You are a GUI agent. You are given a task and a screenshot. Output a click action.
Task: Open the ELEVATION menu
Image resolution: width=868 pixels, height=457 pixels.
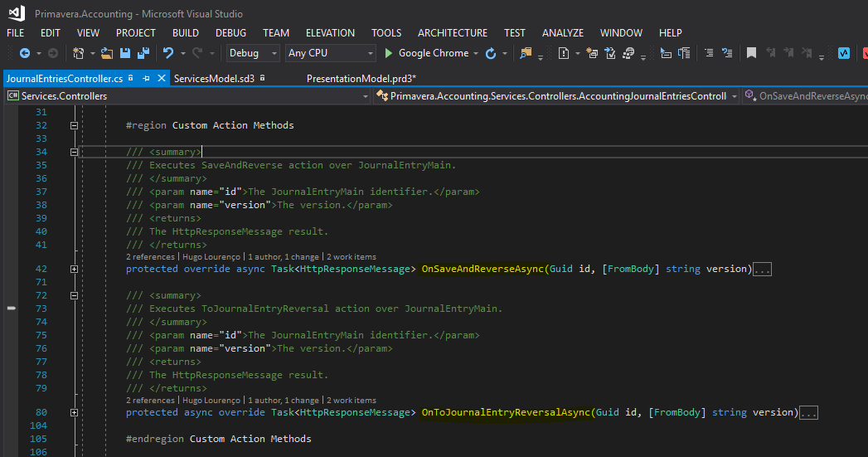tap(331, 33)
